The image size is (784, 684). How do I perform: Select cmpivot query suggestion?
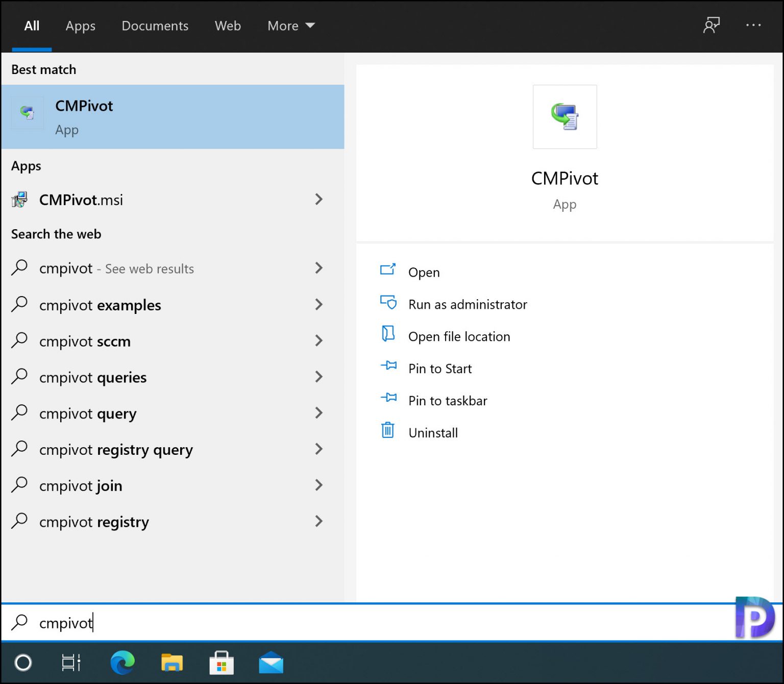173,413
